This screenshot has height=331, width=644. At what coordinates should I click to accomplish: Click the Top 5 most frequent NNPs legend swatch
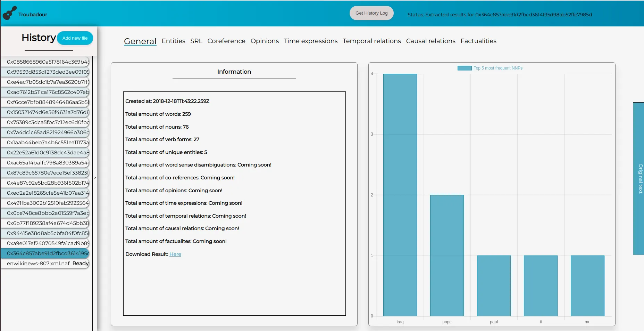[x=464, y=68]
